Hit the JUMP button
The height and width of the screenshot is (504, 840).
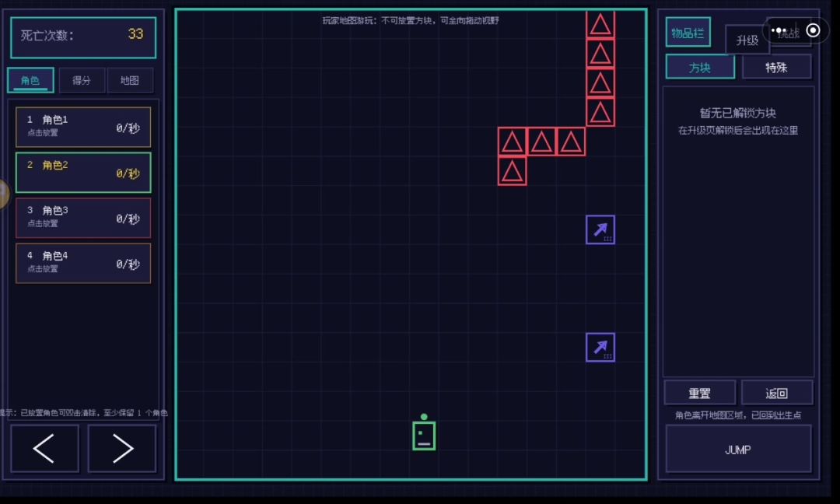point(738,450)
